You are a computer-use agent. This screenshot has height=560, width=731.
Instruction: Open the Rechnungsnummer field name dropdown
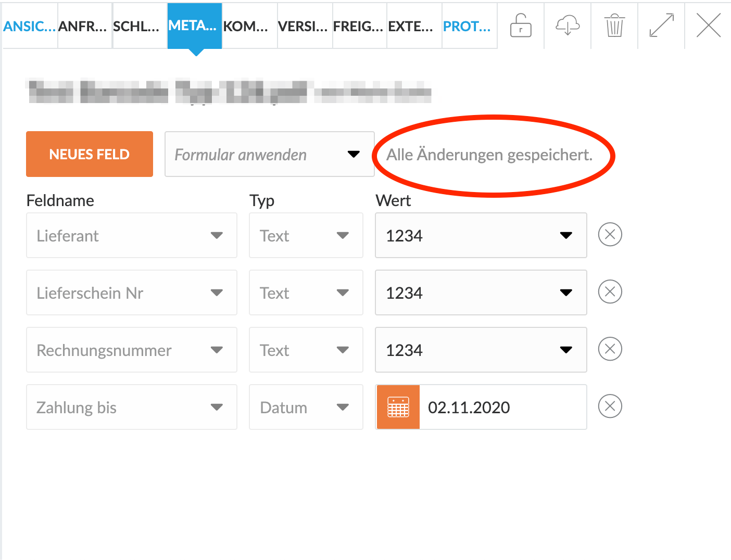point(132,350)
